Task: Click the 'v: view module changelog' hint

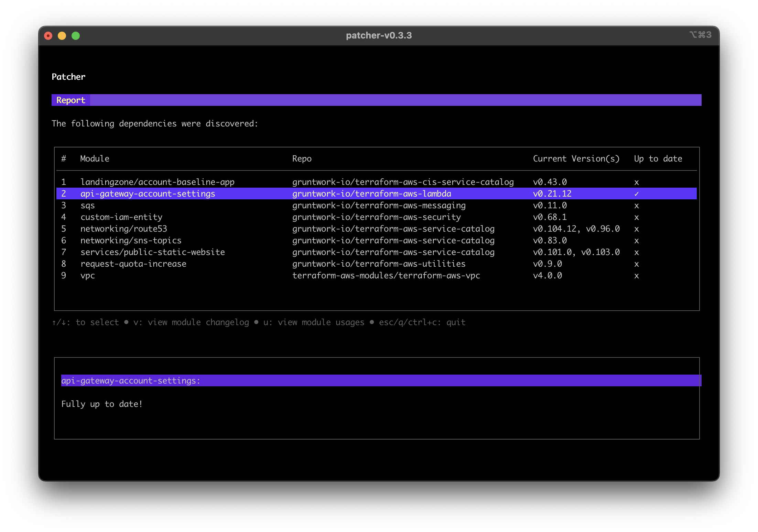Action: tap(191, 322)
